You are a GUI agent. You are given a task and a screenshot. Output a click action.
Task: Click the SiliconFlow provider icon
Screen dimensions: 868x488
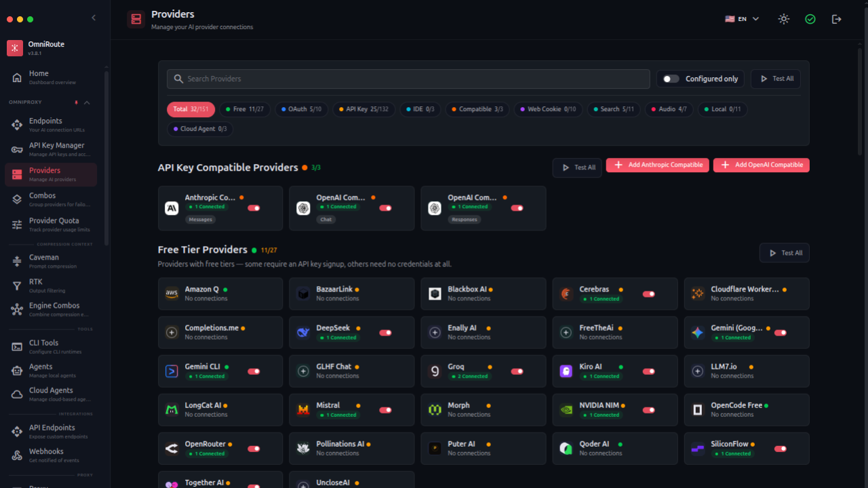pyautogui.click(x=698, y=448)
